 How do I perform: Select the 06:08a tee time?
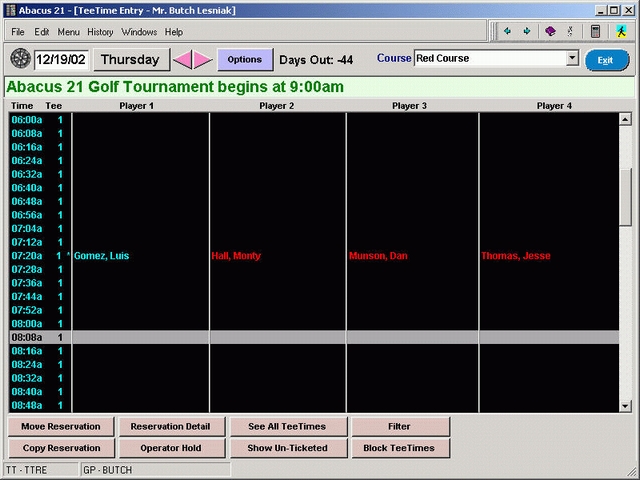coord(27,133)
